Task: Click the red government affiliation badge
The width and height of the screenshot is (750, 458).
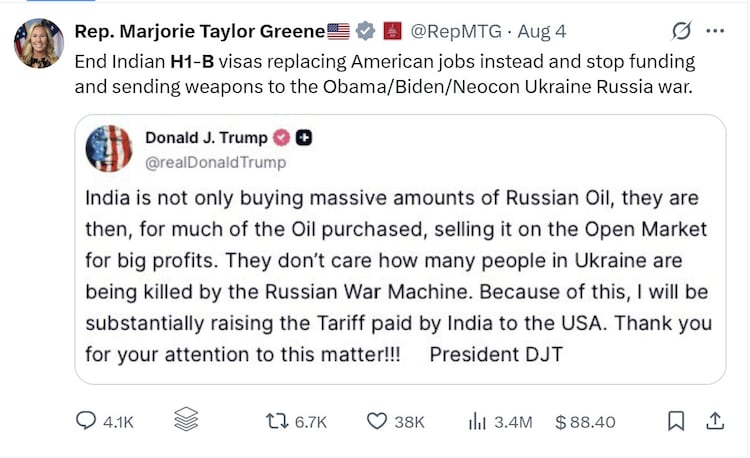Action: tap(393, 31)
